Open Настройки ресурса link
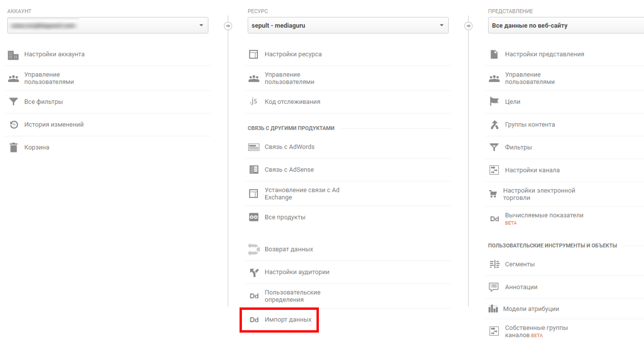The width and height of the screenshot is (644, 342). click(x=293, y=54)
